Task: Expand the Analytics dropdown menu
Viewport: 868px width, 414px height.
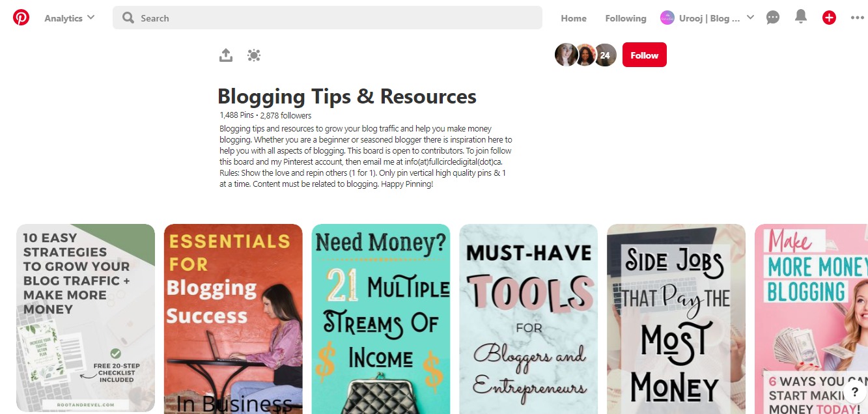Action: pyautogui.click(x=70, y=18)
